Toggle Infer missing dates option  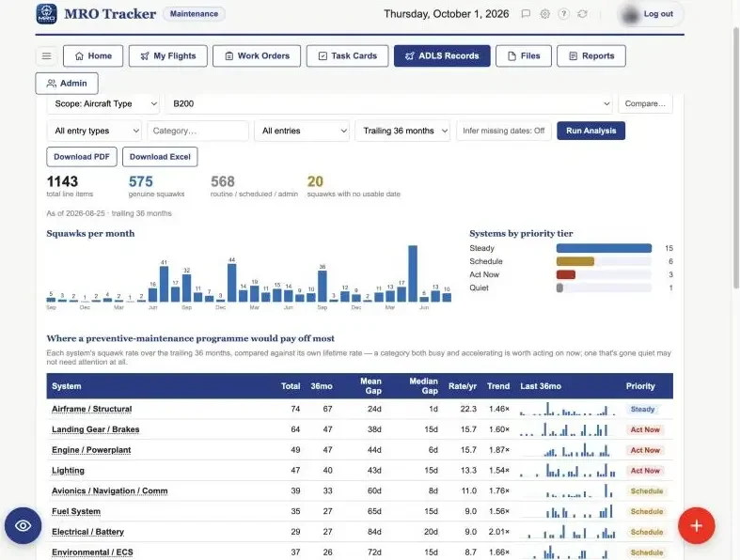504,131
